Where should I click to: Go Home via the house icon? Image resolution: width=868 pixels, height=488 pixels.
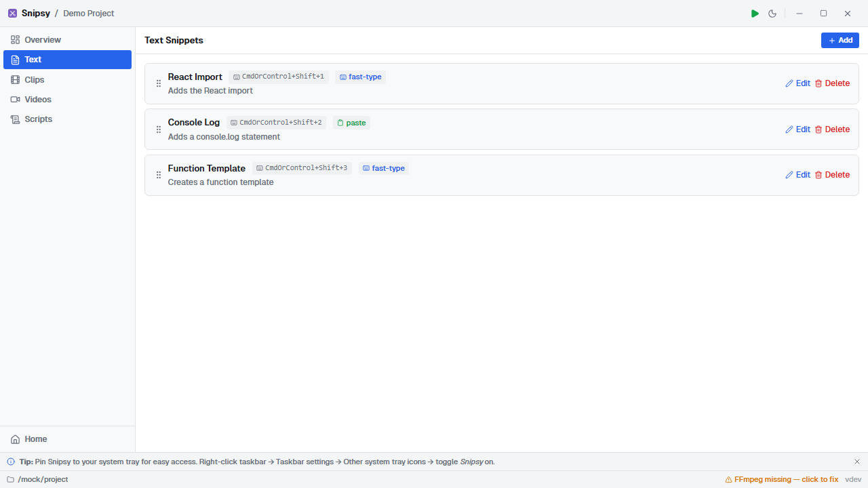[x=15, y=439]
